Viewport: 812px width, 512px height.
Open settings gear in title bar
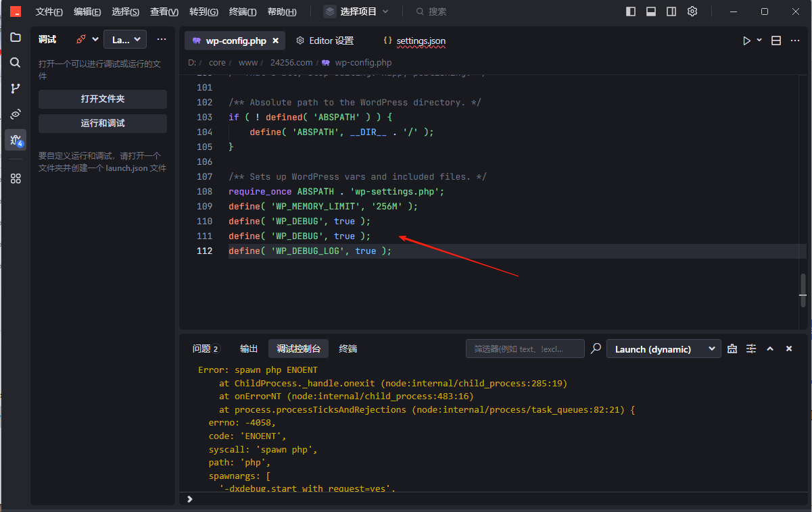[692, 11]
